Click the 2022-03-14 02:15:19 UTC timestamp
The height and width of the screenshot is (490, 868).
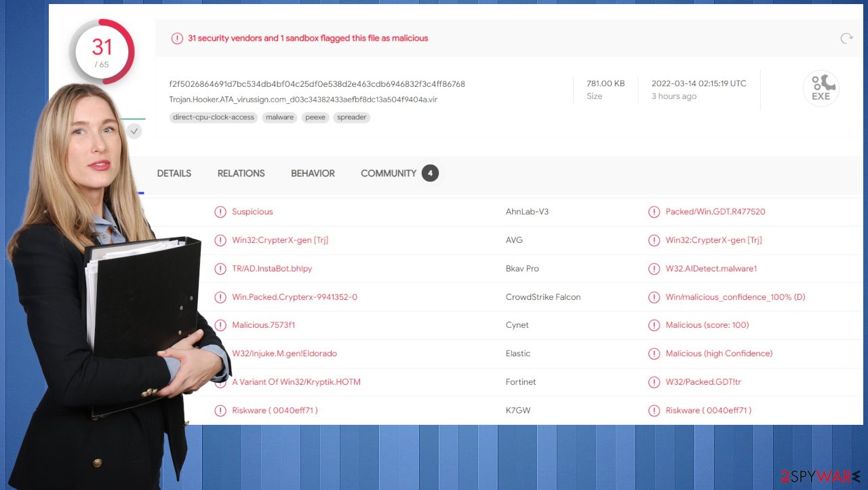pos(699,83)
